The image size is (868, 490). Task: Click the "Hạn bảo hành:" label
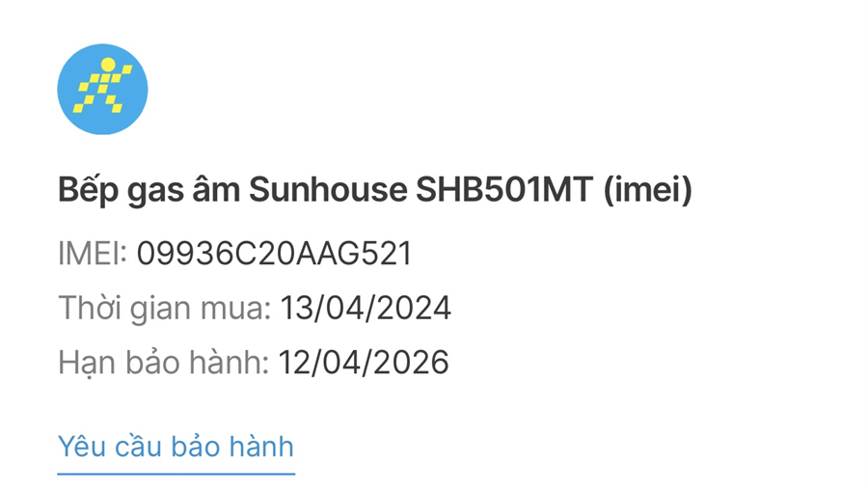point(163,363)
